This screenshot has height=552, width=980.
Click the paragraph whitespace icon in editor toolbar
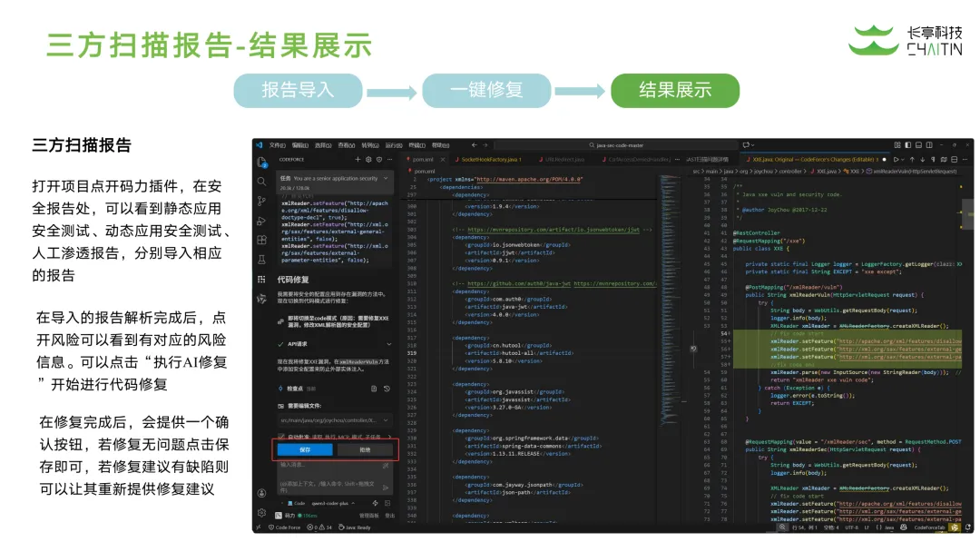coord(933,160)
